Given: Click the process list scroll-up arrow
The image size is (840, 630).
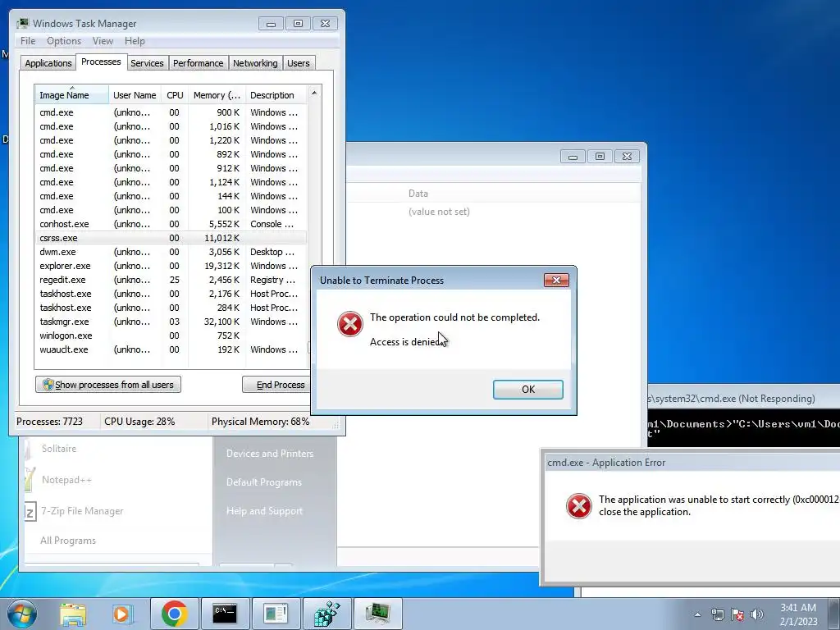Looking at the screenshot, I should tap(314, 93).
